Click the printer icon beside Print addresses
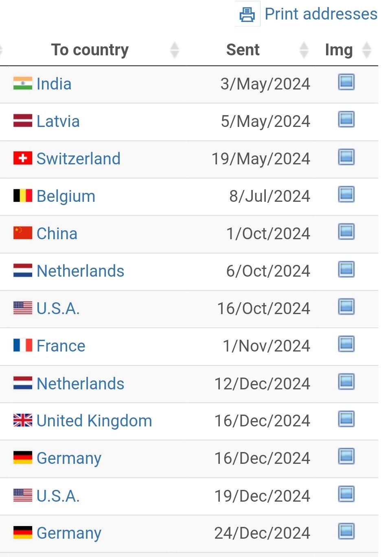 coord(247,15)
